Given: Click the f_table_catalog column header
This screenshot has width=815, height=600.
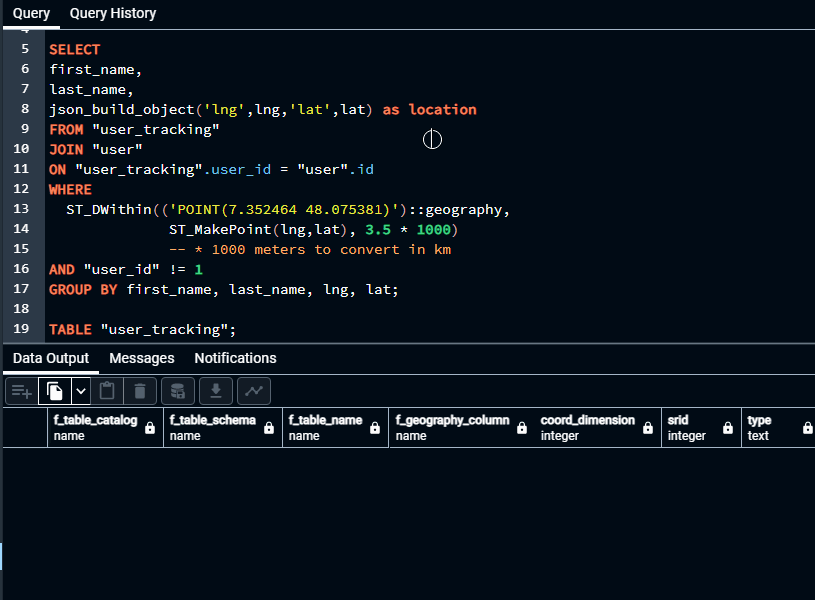Looking at the screenshot, I should coord(105,427).
